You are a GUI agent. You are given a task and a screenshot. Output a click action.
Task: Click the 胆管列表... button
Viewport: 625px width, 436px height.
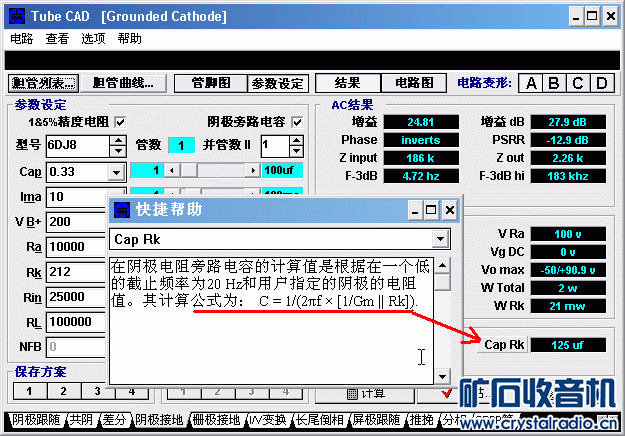click(x=43, y=83)
